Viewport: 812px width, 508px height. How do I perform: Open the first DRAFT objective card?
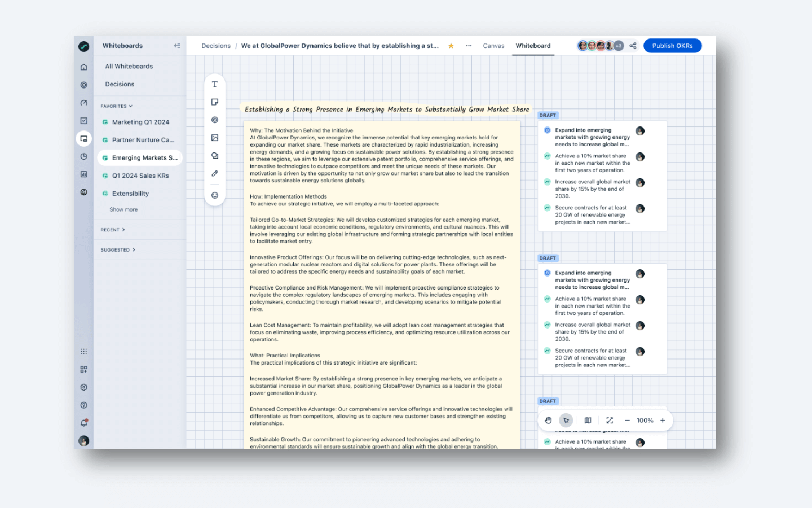602,176
